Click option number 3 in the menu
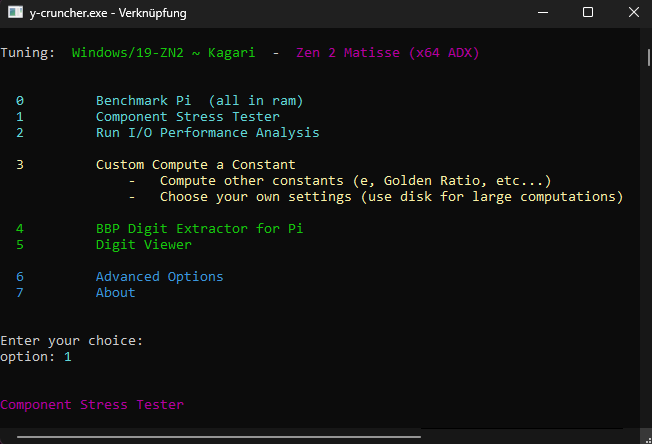This screenshot has height=444, width=652. point(20,165)
